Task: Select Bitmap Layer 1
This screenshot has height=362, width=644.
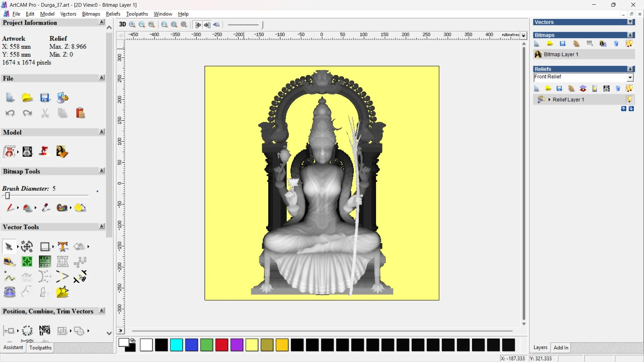Action: (561, 54)
